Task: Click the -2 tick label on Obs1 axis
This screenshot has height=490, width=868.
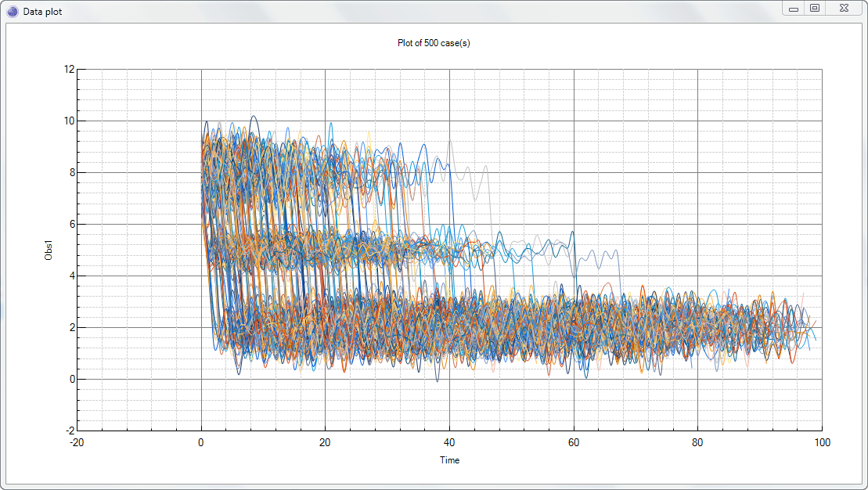Action: click(69, 431)
